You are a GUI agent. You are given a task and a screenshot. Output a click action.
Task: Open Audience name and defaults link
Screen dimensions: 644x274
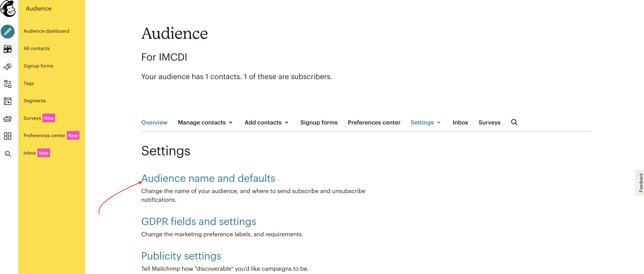coord(208,178)
